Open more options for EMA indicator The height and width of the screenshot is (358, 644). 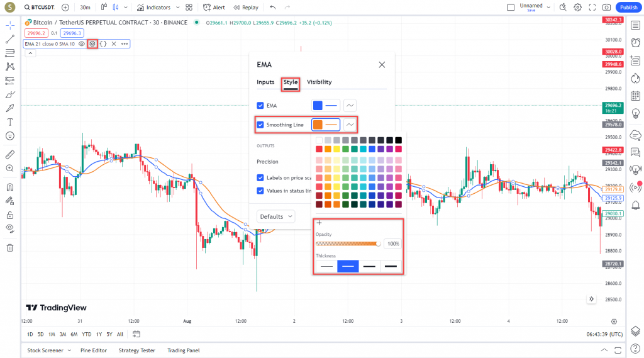click(x=125, y=43)
